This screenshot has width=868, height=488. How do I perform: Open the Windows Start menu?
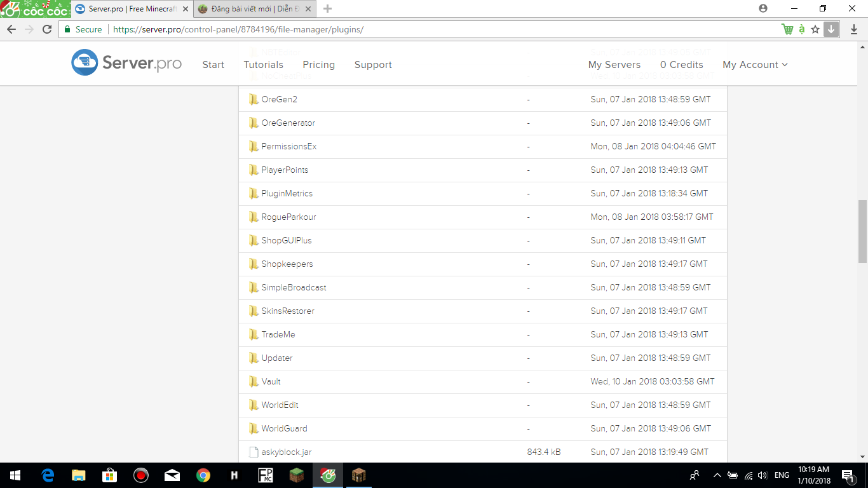pos(15,475)
